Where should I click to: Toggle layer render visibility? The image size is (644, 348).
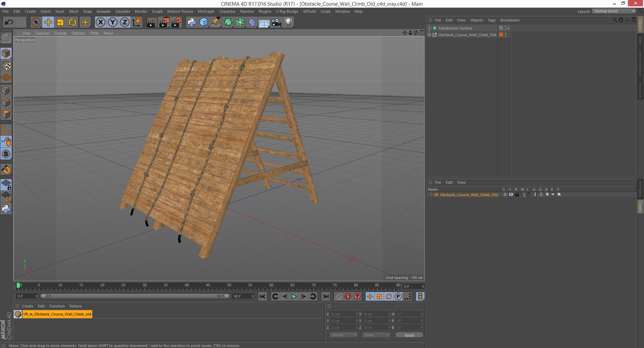(x=517, y=194)
